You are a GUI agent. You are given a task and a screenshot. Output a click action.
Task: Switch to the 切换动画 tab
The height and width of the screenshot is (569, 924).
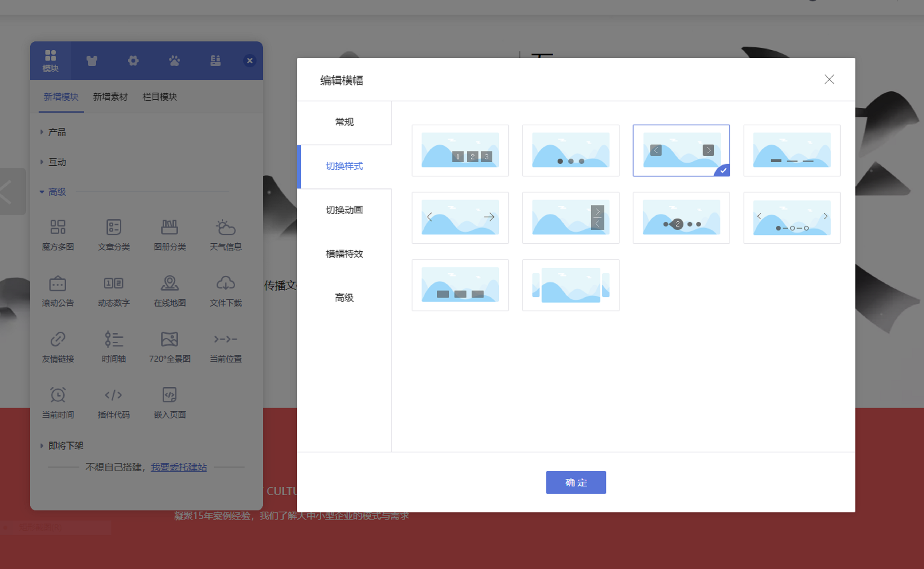(344, 210)
